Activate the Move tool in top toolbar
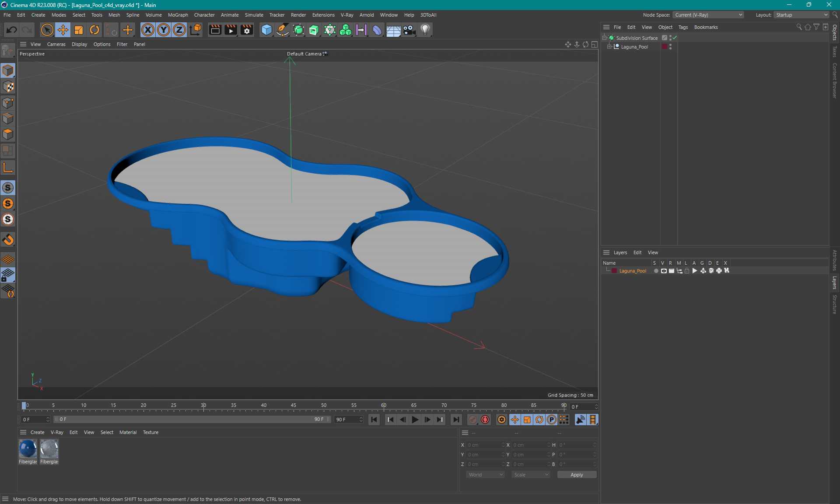840x504 pixels. 63,30
